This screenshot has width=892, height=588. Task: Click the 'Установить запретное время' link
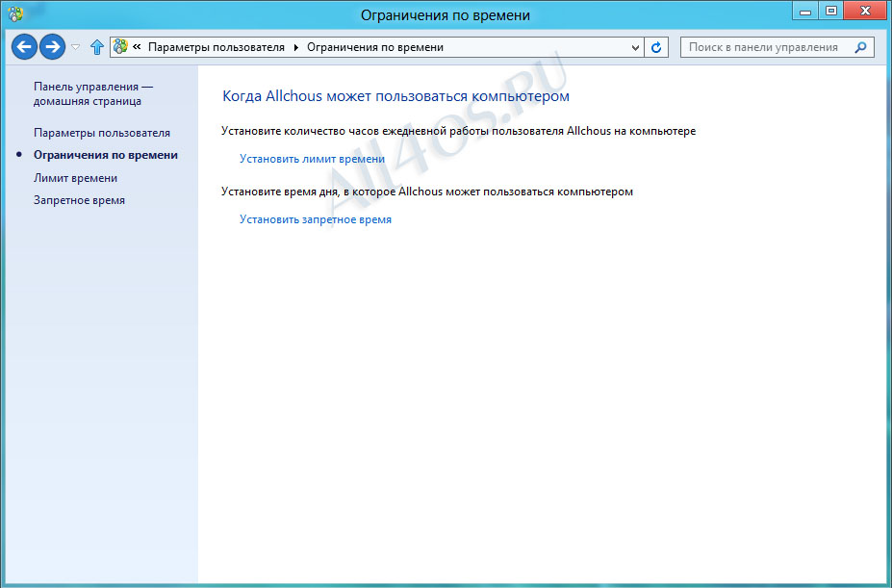(316, 219)
